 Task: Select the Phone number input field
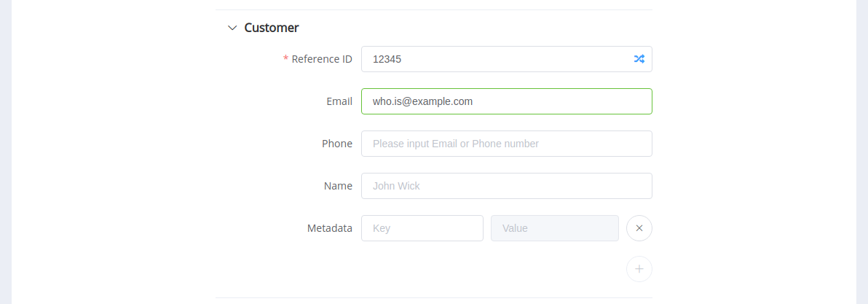[507, 144]
